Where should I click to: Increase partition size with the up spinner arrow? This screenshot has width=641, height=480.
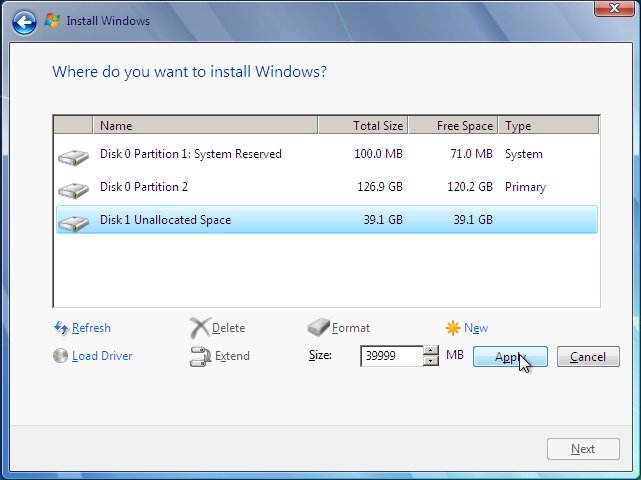431,351
